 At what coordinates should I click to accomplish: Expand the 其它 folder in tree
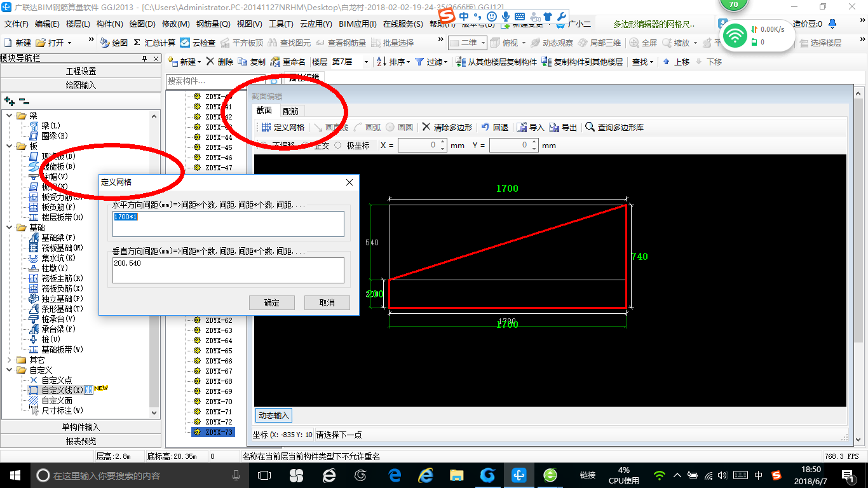(x=9, y=360)
